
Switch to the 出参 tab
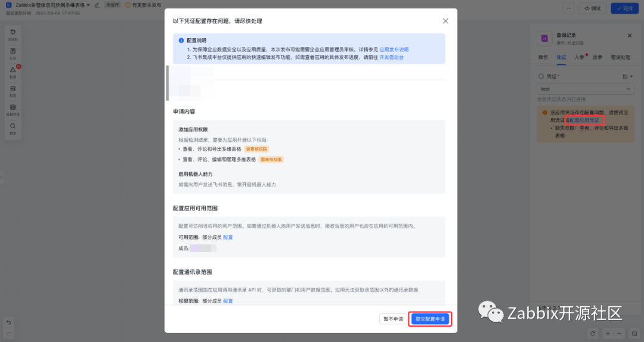tap(597, 57)
